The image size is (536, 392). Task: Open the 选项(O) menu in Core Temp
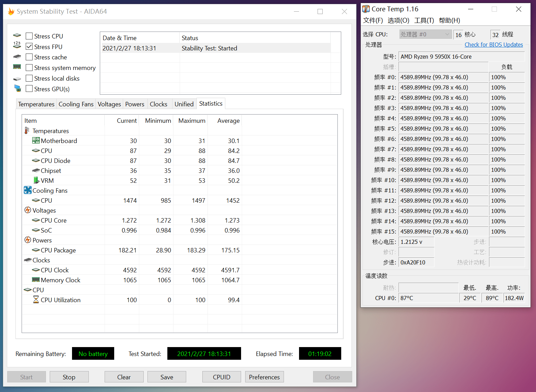(x=398, y=20)
